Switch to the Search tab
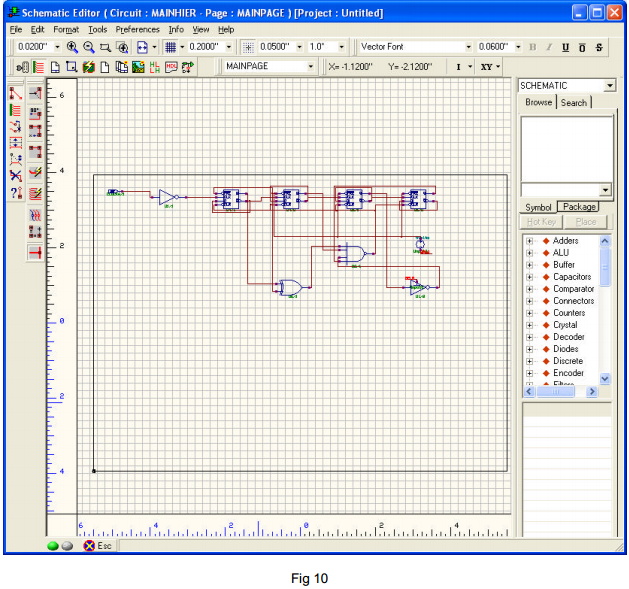Viewport: 629px width, 589px height. 574,103
